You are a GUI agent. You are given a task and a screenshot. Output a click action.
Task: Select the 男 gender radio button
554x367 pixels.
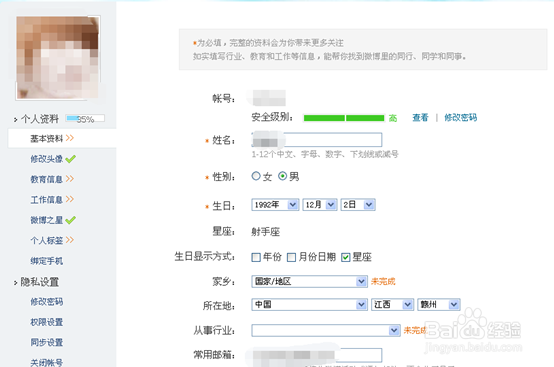[x=282, y=176]
